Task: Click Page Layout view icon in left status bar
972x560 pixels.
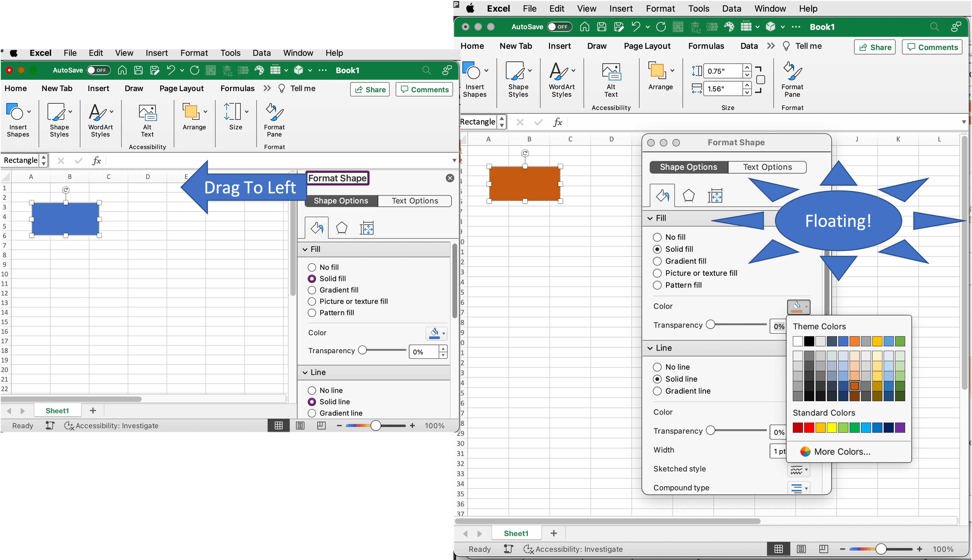Action: (300, 425)
